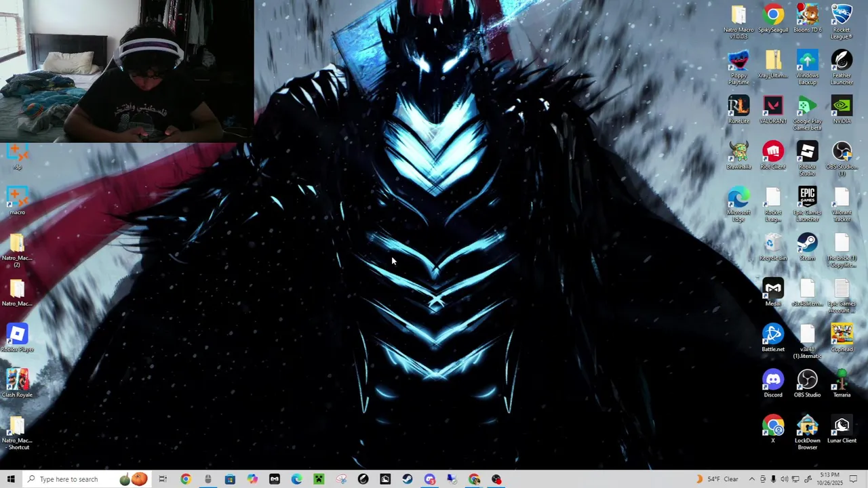This screenshot has height=488, width=868.
Task: Open the volume control in system tray
Action: click(785, 479)
